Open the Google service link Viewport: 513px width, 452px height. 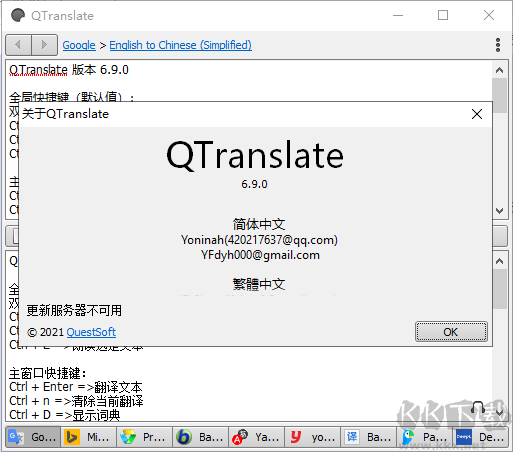coord(79,45)
